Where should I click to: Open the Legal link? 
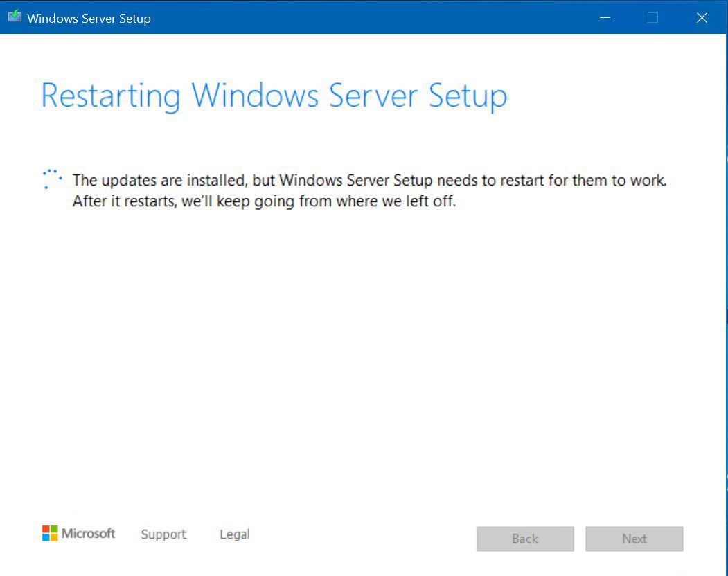[234, 534]
